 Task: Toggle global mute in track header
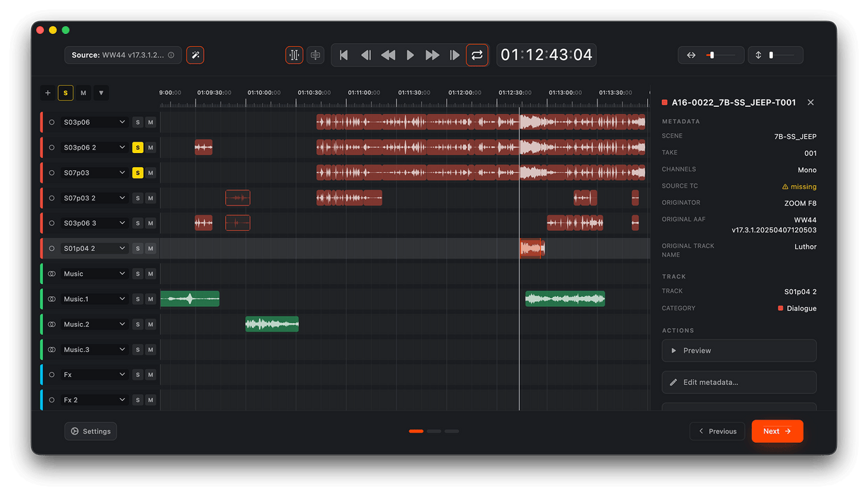pyautogui.click(x=84, y=93)
